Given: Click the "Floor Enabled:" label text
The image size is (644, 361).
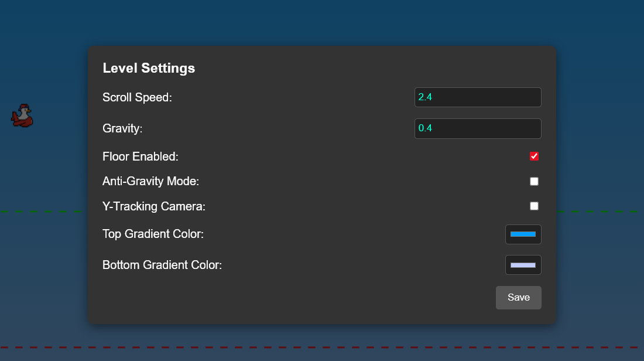Looking at the screenshot, I should (x=140, y=156).
